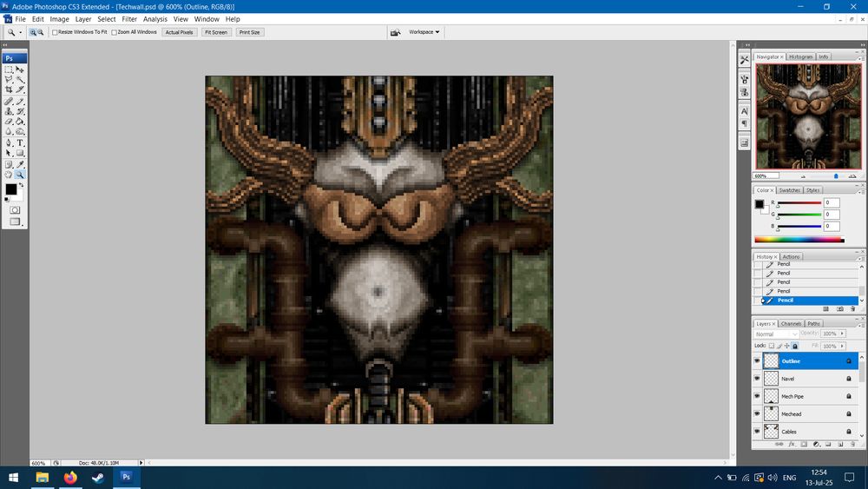Select the Magic Wand tool
The image size is (868, 489).
point(20,80)
